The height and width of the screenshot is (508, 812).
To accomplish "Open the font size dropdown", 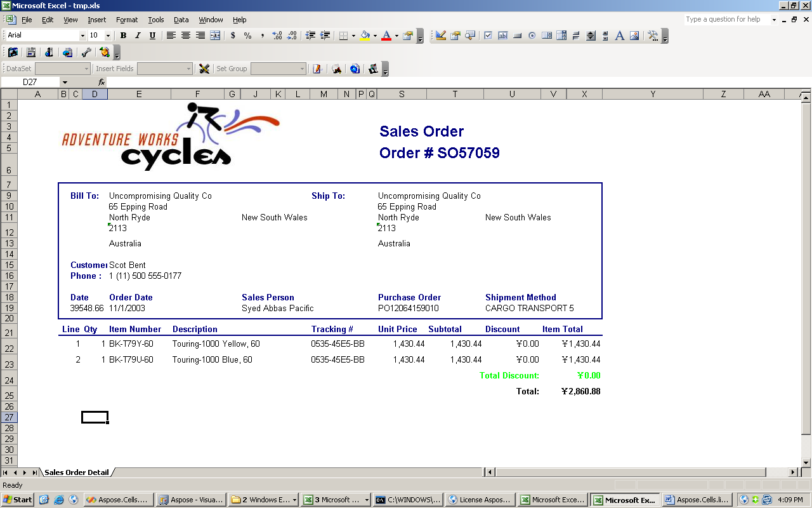I will [108, 36].
